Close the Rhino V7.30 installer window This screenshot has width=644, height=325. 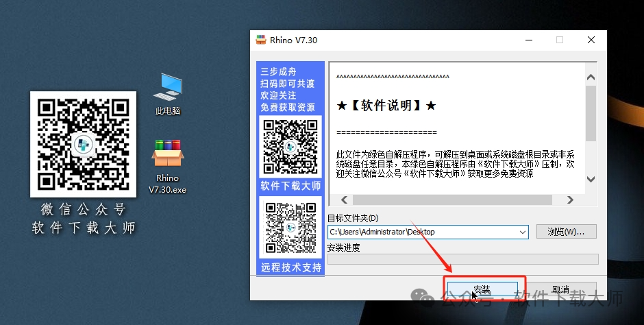pyautogui.click(x=591, y=40)
